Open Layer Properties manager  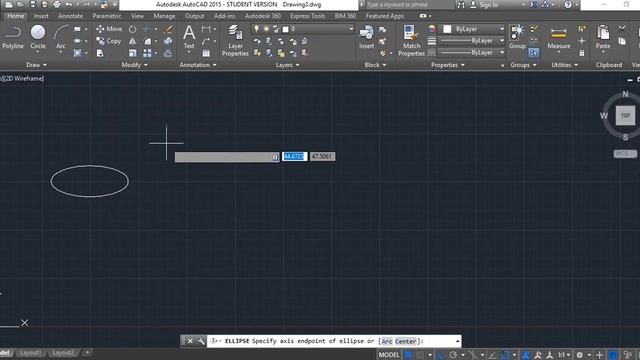click(x=235, y=40)
